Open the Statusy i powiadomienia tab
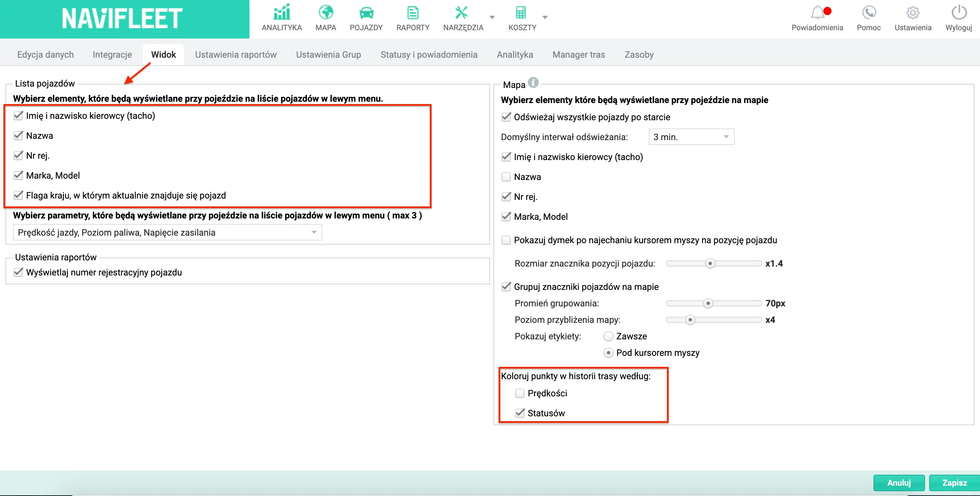 tap(429, 54)
